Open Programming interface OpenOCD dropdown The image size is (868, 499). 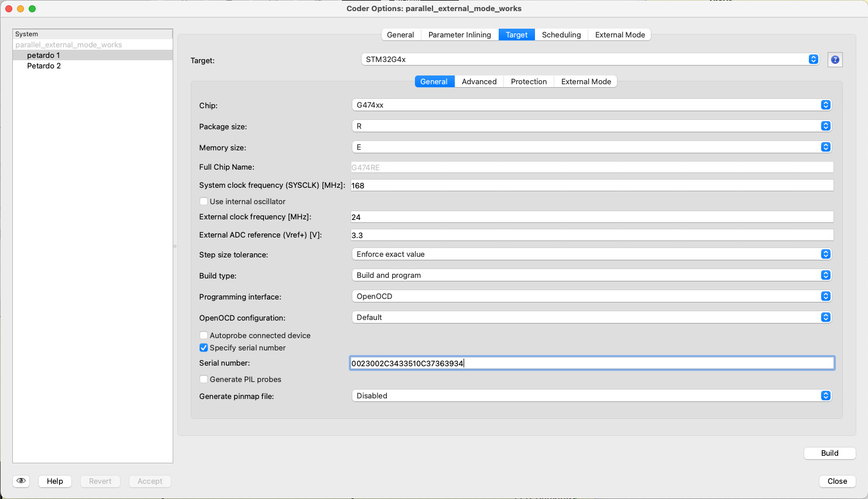(x=591, y=296)
